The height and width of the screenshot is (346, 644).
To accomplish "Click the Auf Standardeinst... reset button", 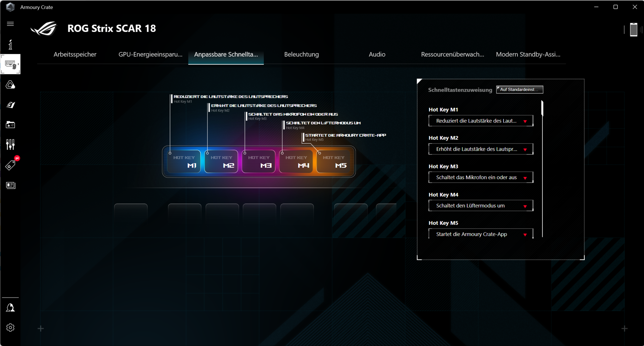I will [519, 90].
